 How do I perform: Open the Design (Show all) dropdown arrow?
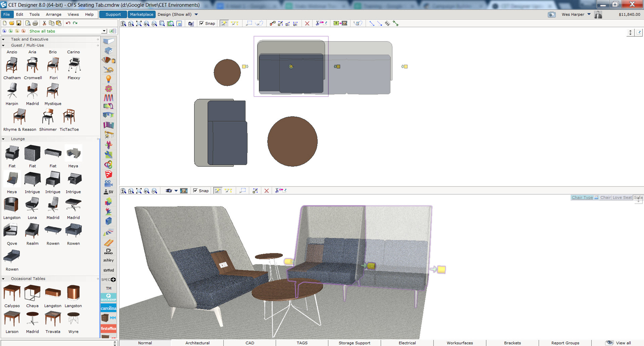point(196,14)
